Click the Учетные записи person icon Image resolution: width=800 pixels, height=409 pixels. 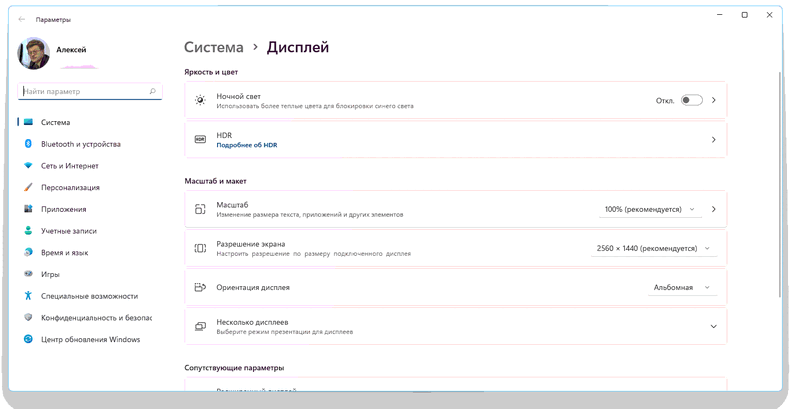[x=29, y=231]
